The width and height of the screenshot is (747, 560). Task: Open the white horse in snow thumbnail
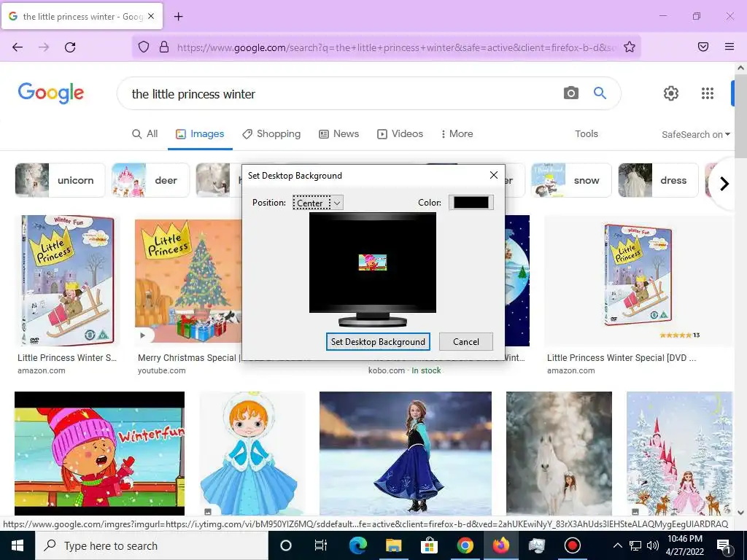click(559, 454)
